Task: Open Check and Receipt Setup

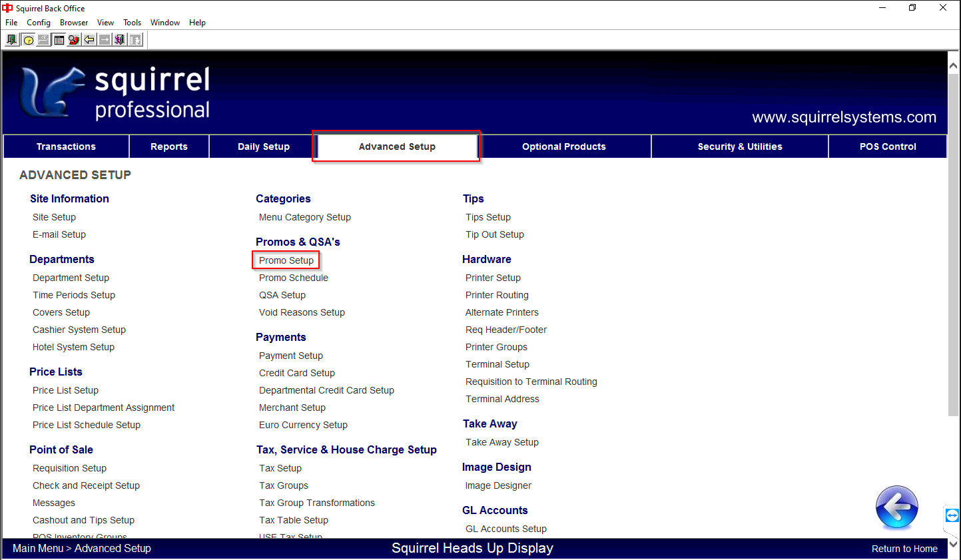Action: pyautogui.click(x=86, y=485)
